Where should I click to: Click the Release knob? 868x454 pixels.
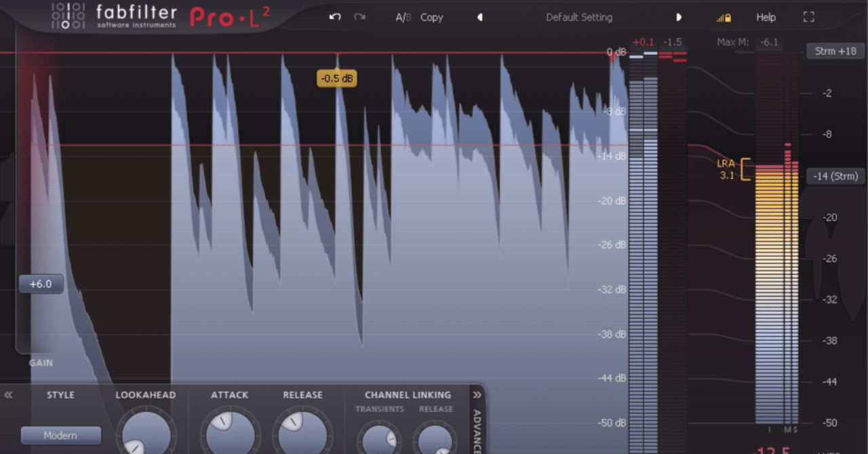pos(302,434)
